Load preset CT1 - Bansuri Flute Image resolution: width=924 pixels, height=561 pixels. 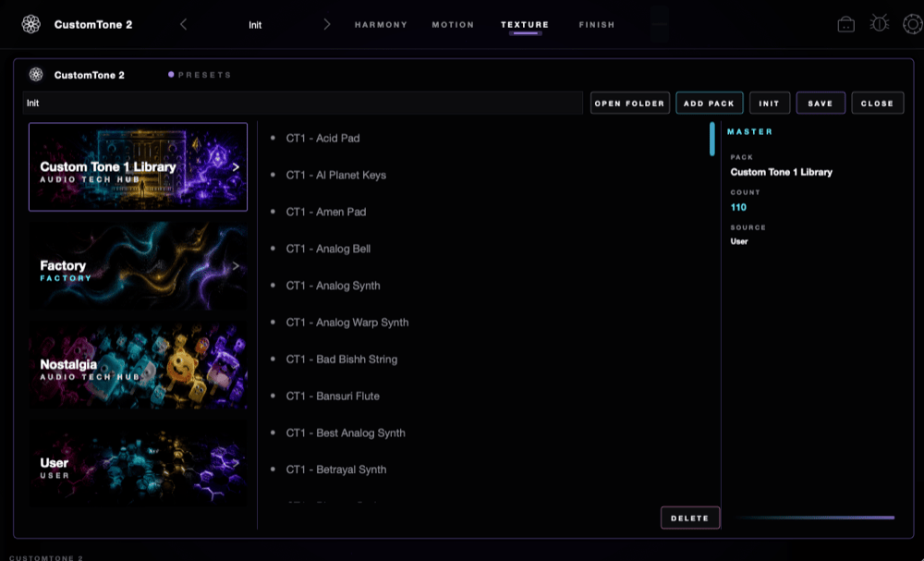[x=333, y=396]
